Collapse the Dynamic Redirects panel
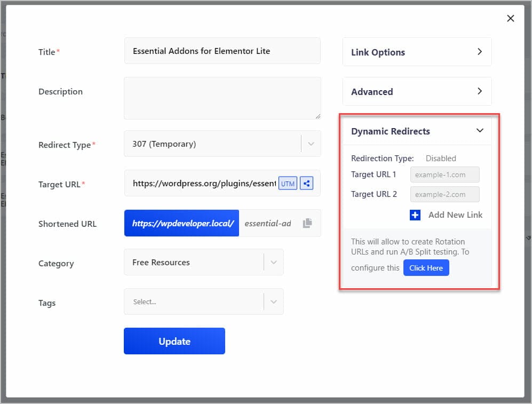532x404 pixels. pyautogui.click(x=479, y=131)
